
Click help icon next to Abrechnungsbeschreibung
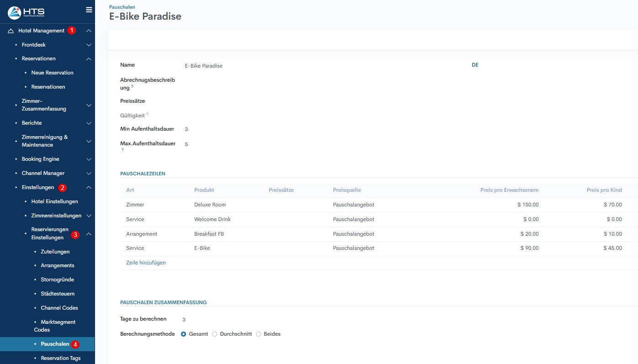(x=133, y=86)
